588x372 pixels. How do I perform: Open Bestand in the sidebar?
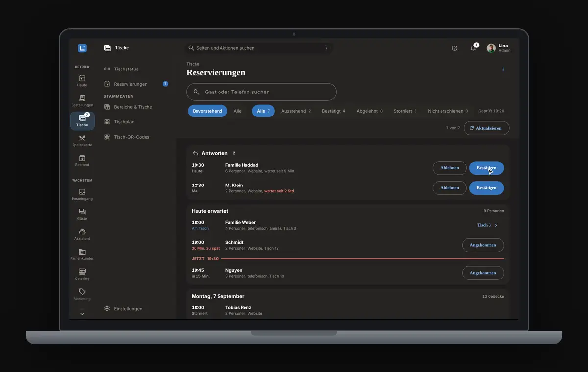point(82,161)
